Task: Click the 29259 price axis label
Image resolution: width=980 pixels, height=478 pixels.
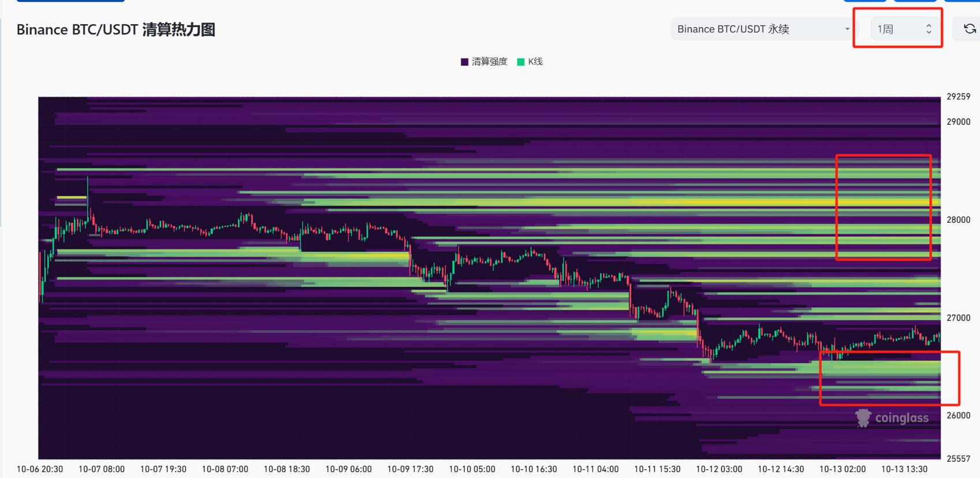Action: coord(958,96)
